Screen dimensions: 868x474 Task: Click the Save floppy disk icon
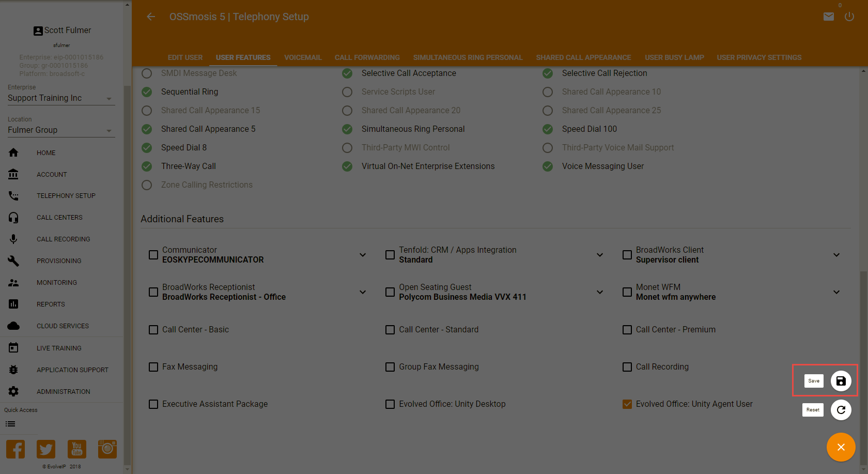(841, 381)
